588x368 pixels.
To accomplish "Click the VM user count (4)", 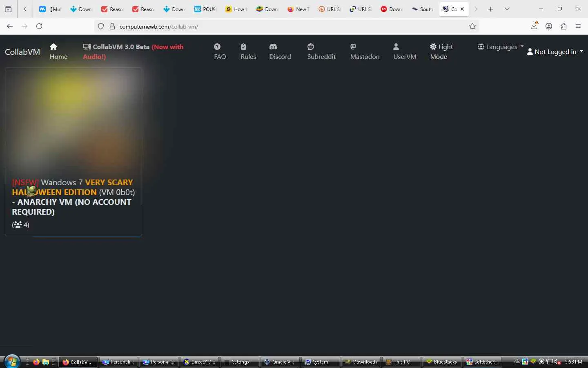I will 20,224.
